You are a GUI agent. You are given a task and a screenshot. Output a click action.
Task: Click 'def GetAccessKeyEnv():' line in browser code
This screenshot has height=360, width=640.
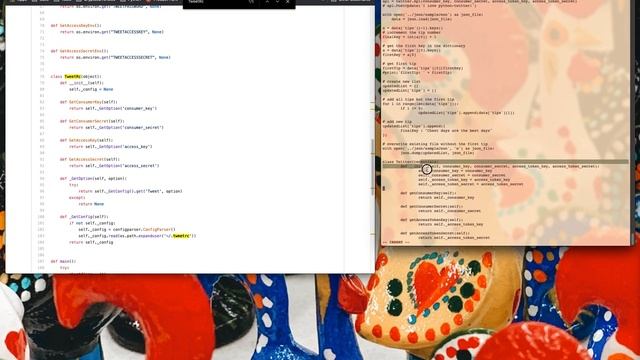pos(76,25)
